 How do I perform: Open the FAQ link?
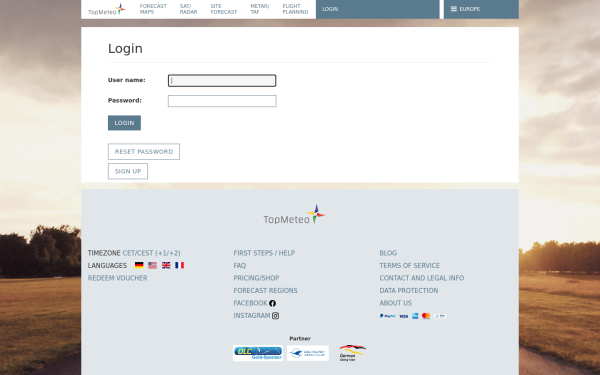click(240, 266)
